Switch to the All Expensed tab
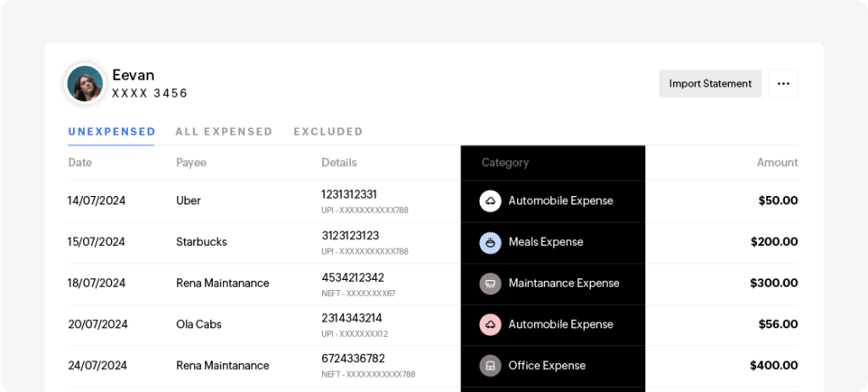 click(224, 132)
